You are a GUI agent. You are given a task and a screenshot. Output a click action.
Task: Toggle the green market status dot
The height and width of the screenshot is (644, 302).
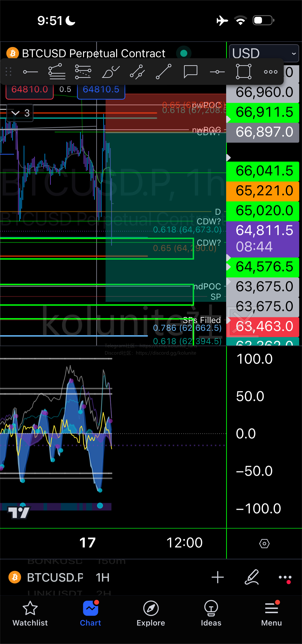coord(184,53)
